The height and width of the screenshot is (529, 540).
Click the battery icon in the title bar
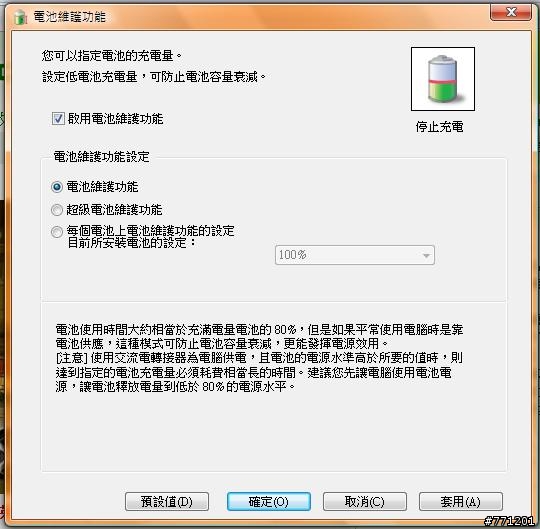pyautogui.click(x=20, y=17)
